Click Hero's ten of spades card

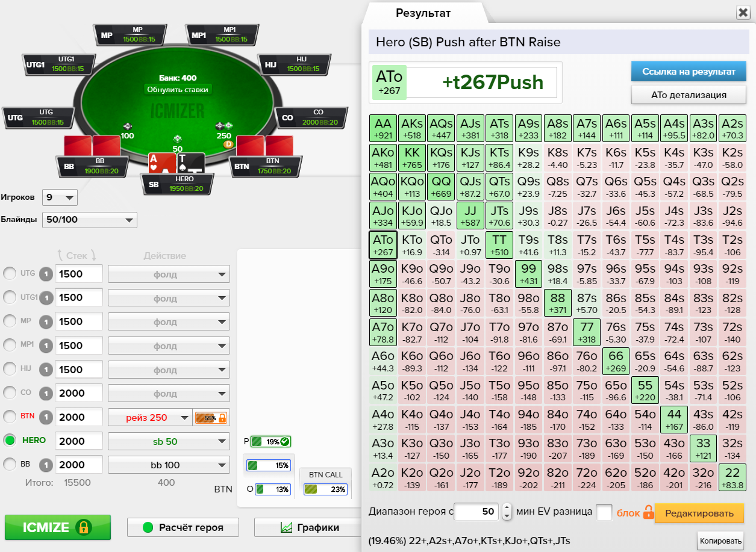[x=191, y=163]
